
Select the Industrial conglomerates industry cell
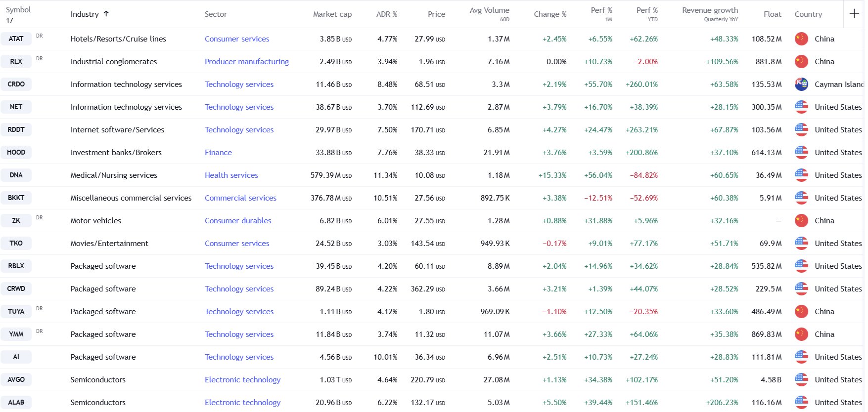point(114,62)
